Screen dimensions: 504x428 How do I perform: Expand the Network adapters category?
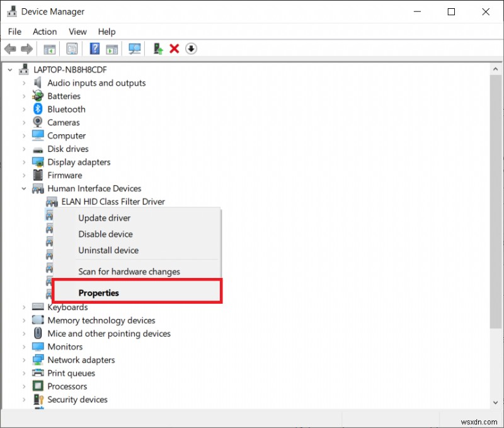(x=23, y=360)
